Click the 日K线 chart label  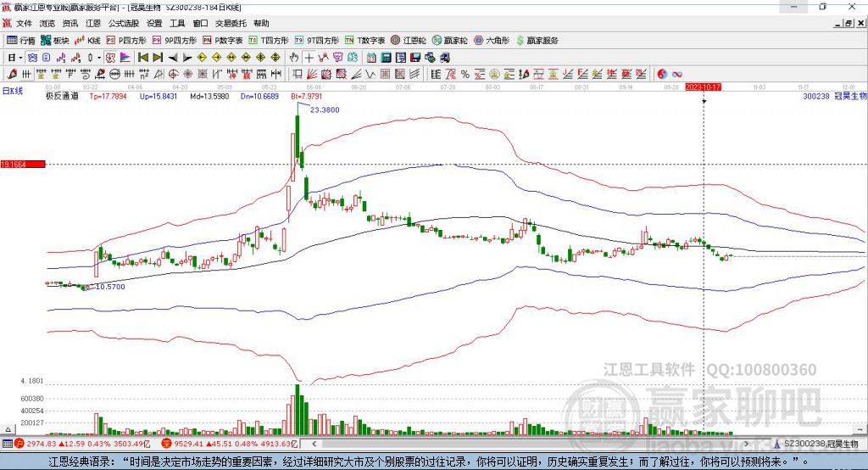[13, 92]
